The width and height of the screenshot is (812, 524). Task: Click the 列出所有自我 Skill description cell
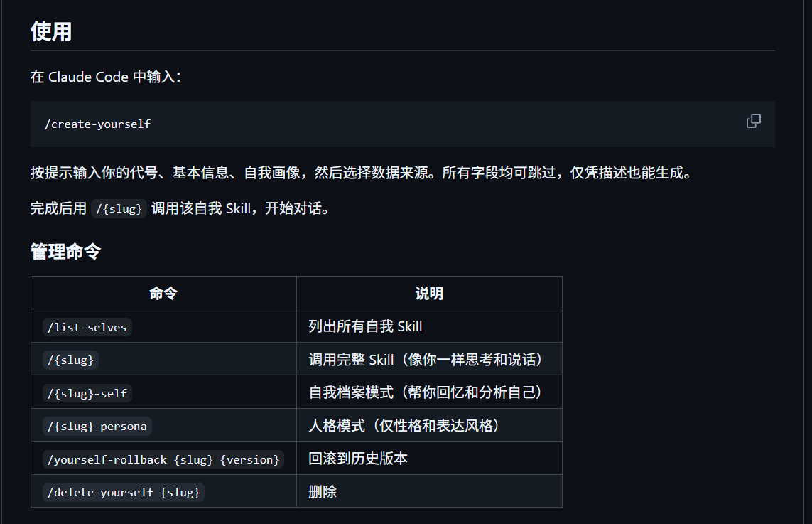click(x=364, y=327)
